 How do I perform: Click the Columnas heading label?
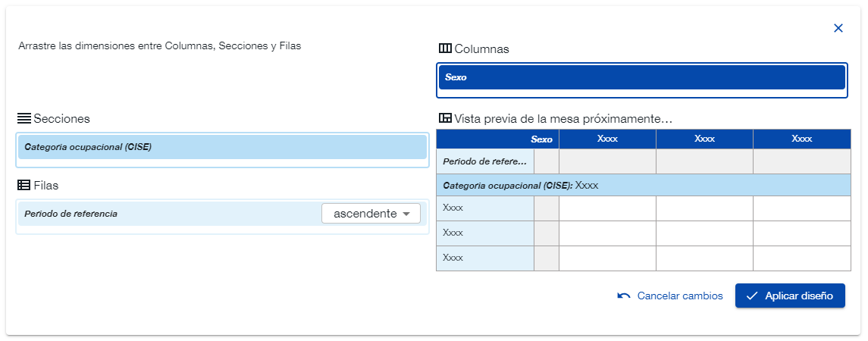pos(481,49)
